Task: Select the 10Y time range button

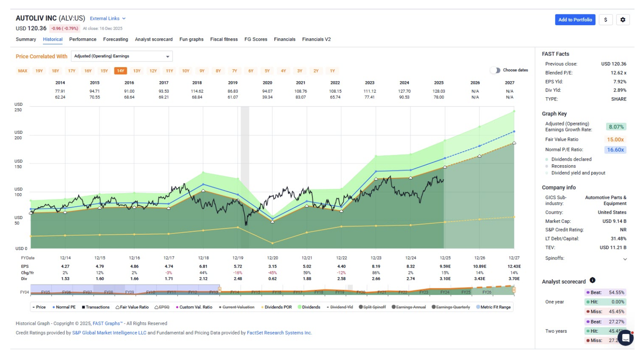Action: (x=186, y=71)
